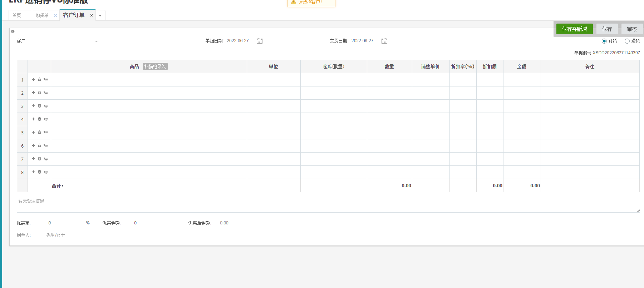644x288 pixels.
Task: Open the tab list dropdown arrow
Action: click(x=100, y=16)
